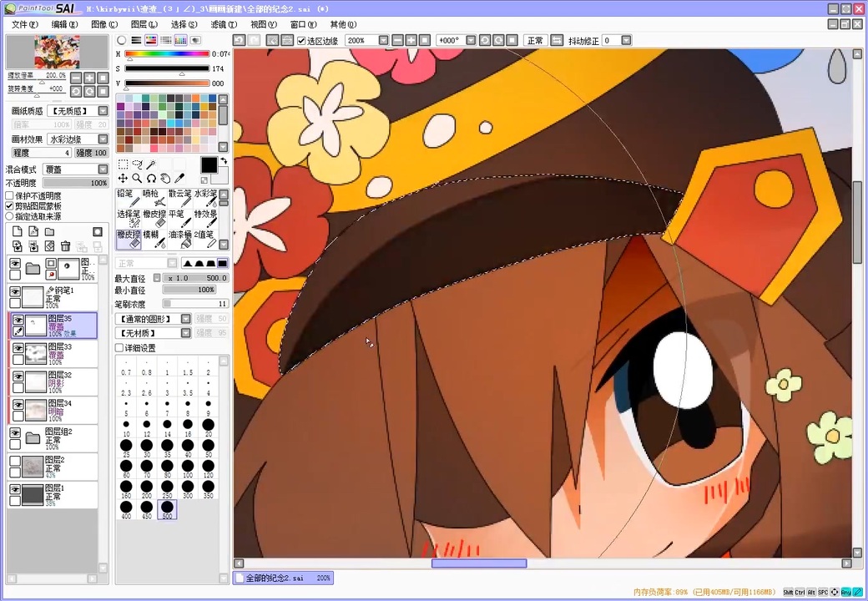The width and height of the screenshot is (868, 601).
Task: Open the 混合模式 dropdown
Action: (103, 169)
